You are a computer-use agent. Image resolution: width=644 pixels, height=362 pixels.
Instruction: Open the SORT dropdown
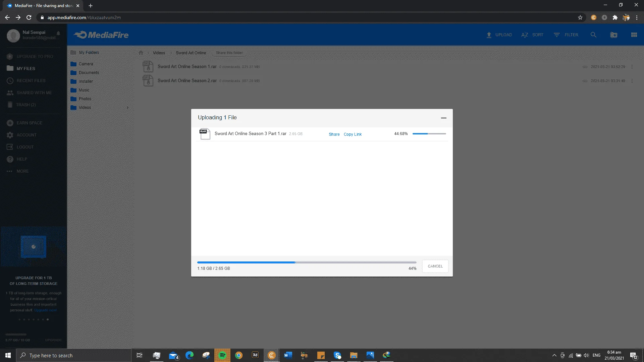tap(532, 35)
